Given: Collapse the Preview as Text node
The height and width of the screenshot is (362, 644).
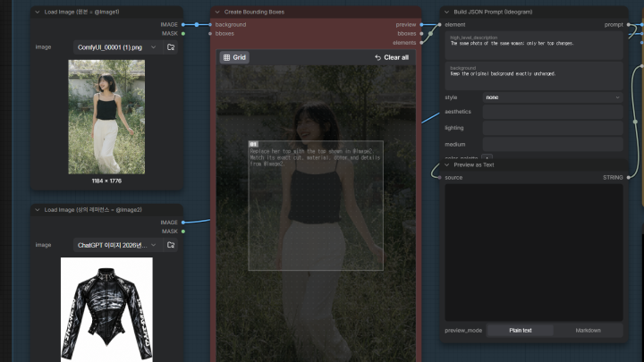Looking at the screenshot, I should click(447, 165).
